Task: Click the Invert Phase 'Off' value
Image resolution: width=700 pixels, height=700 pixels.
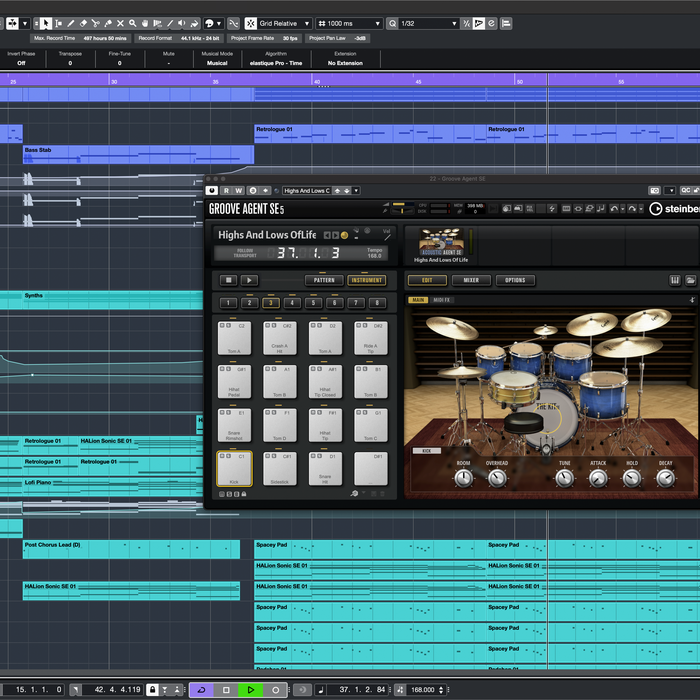Action: (x=21, y=63)
